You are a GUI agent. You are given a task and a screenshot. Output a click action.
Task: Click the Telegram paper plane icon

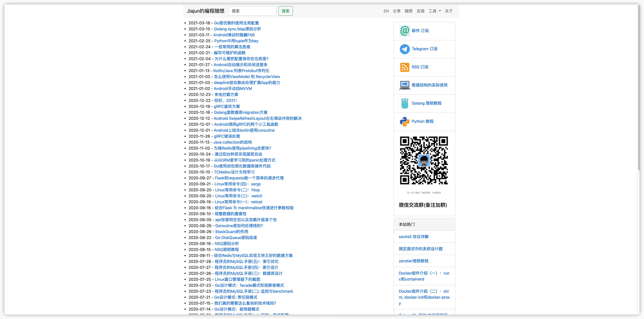[x=405, y=49]
